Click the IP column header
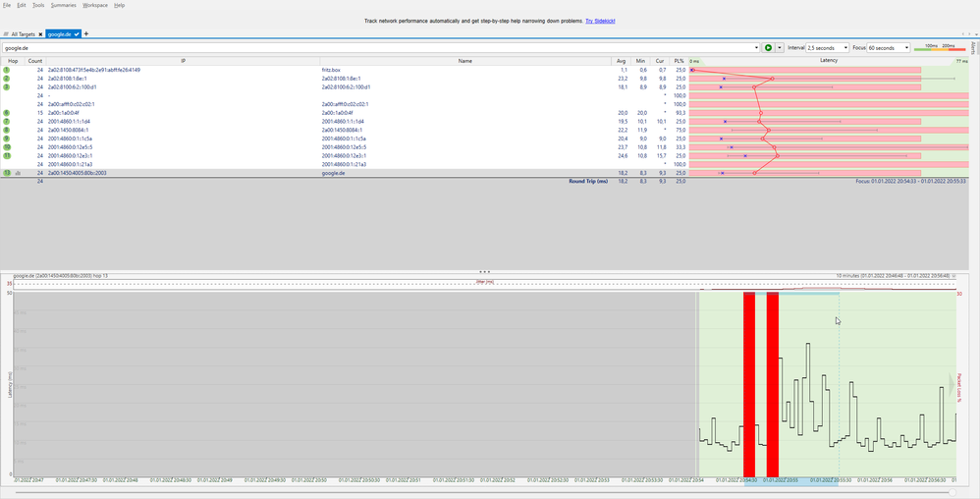Viewport: 980px width, 499px height. (x=183, y=61)
